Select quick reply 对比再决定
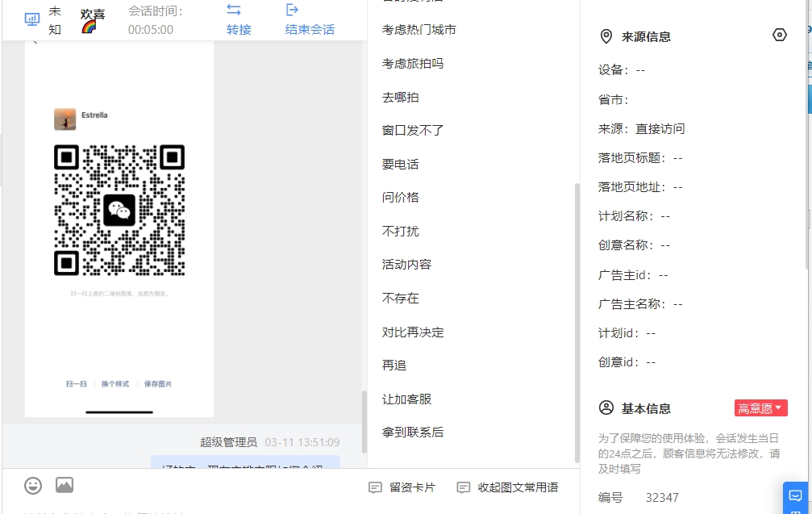The width and height of the screenshot is (812, 514). click(x=413, y=332)
